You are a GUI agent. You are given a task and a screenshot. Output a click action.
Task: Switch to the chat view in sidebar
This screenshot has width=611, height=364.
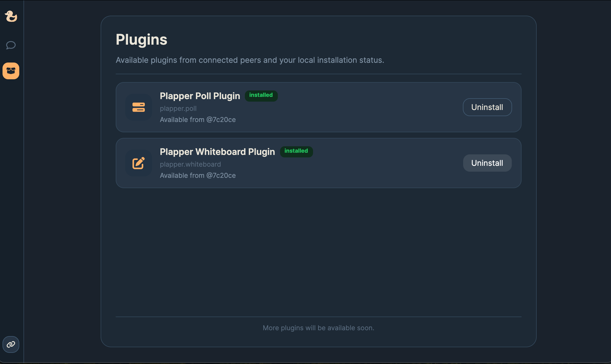click(x=11, y=45)
